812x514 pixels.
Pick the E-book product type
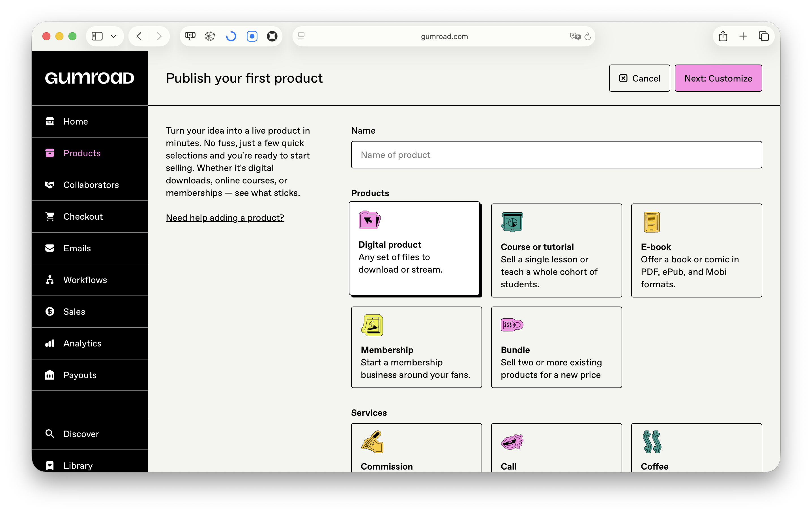pyautogui.click(x=696, y=250)
